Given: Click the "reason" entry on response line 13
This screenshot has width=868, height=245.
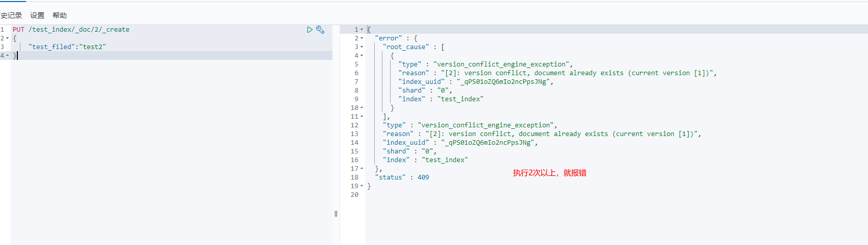Looking at the screenshot, I should pos(542,134).
